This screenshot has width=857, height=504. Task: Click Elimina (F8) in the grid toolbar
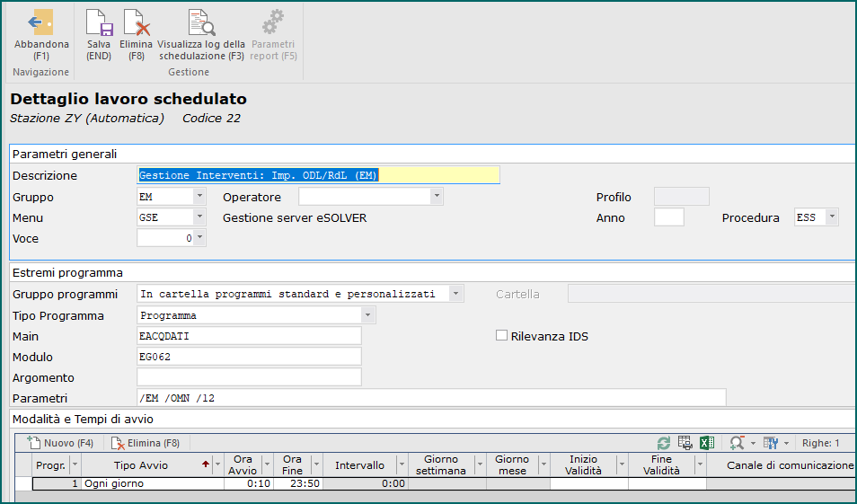pyautogui.click(x=146, y=443)
